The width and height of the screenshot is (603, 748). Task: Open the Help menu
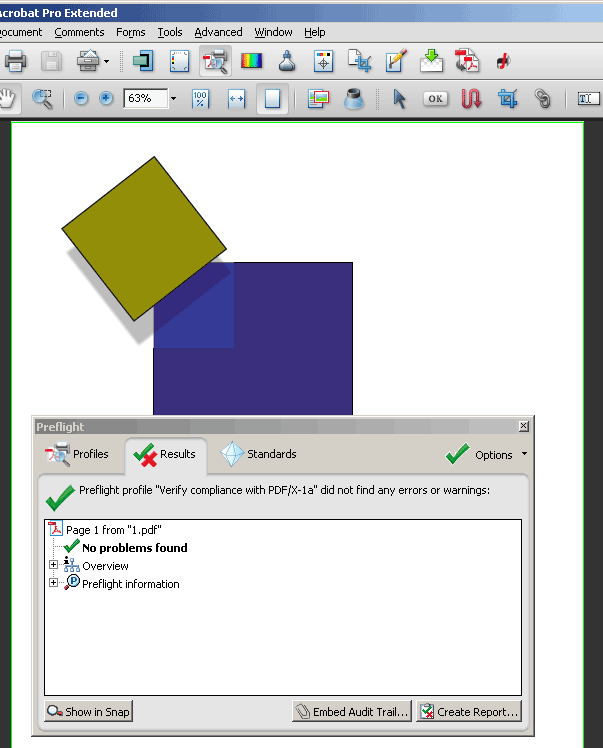pyautogui.click(x=315, y=32)
